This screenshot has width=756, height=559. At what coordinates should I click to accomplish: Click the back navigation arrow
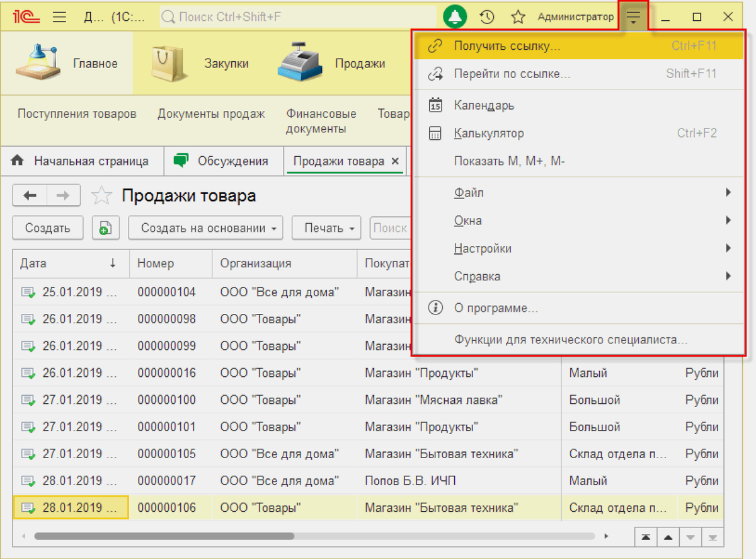click(30, 196)
